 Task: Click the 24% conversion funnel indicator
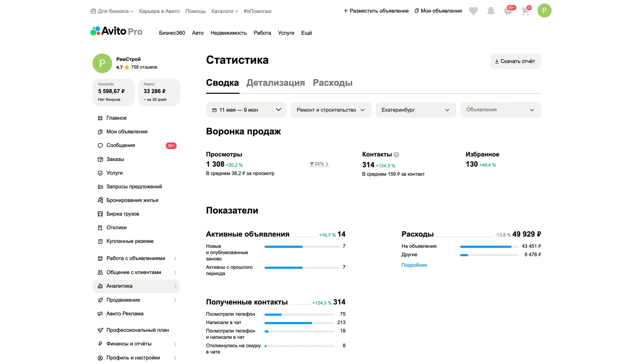pyautogui.click(x=319, y=164)
